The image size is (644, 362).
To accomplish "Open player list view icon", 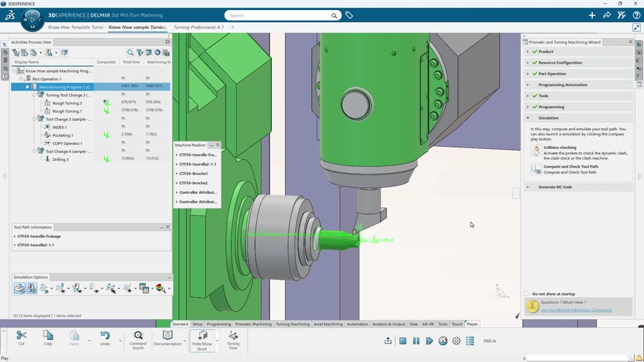I will [x=470, y=341].
